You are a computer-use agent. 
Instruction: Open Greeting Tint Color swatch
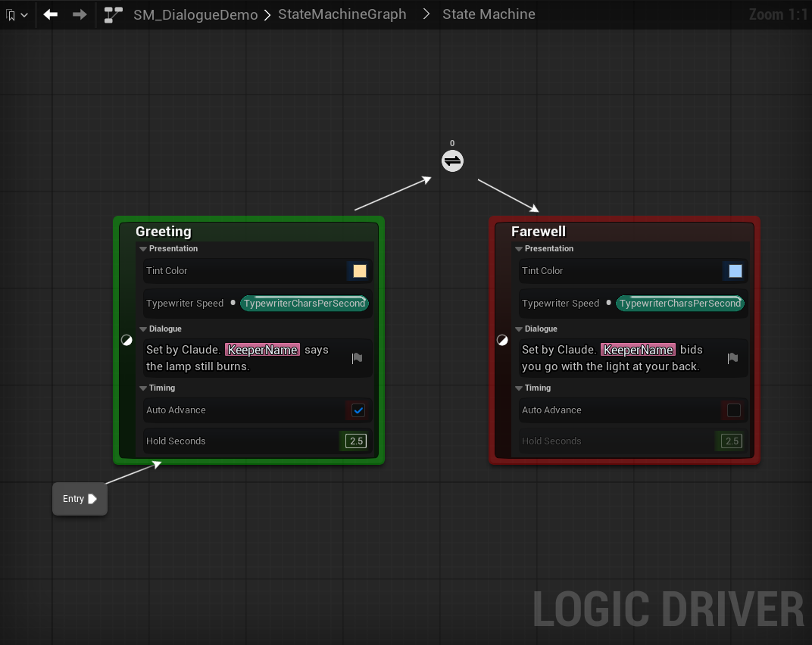(359, 271)
